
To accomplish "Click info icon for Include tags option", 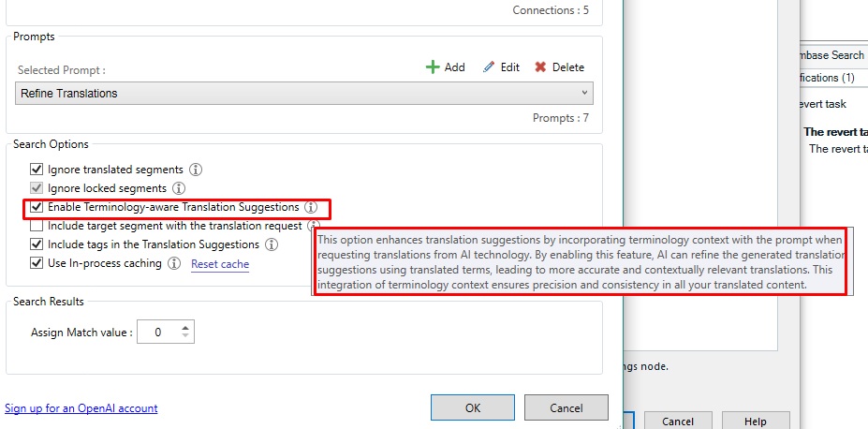I will click(272, 244).
